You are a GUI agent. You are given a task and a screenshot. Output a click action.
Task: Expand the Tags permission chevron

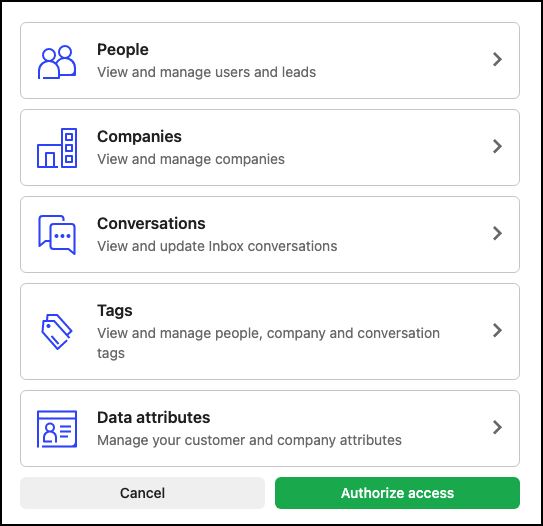[497, 330]
